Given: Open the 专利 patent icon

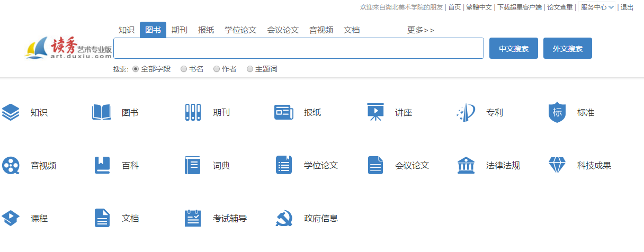Looking at the screenshot, I should (x=466, y=112).
